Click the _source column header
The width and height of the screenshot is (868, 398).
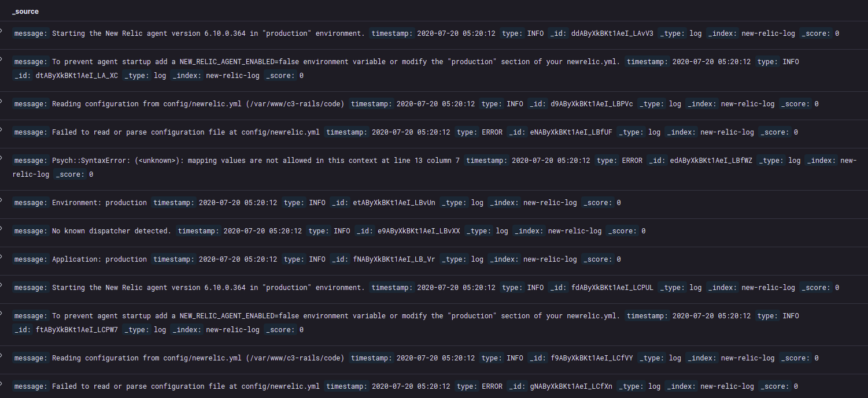coord(25,12)
